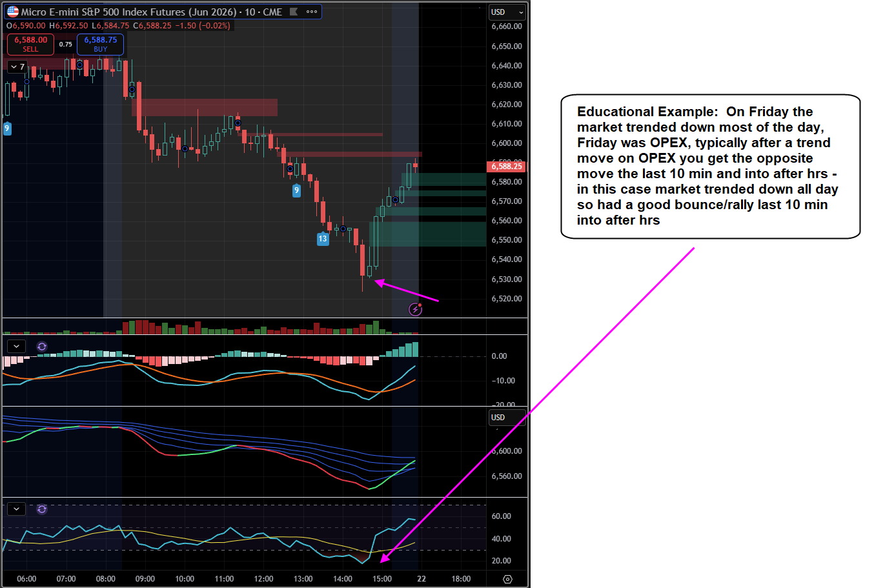Image resolution: width=874 pixels, height=588 pixels.
Task: Open chart settings hexagon icon at bottom right
Action: [507, 579]
